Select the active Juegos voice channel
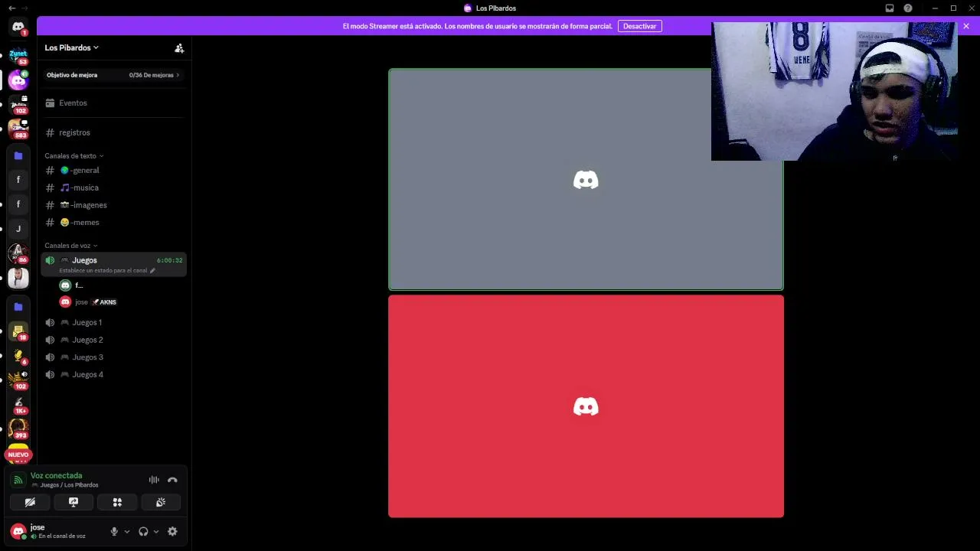This screenshot has width=980, height=551. click(113, 264)
